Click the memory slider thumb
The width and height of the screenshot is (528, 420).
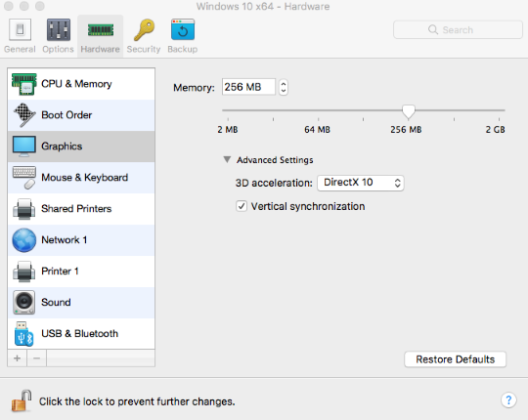tap(409, 111)
